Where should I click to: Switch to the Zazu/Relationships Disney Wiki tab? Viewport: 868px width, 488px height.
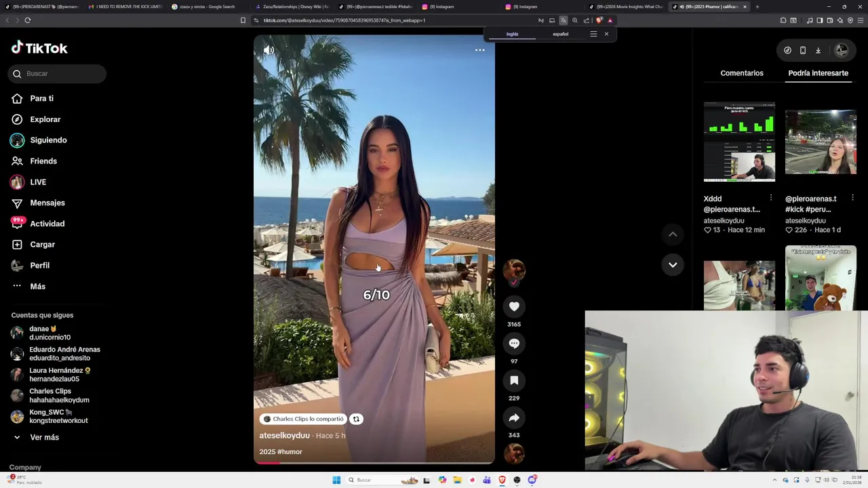pyautogui.click(x=292, y=7)
